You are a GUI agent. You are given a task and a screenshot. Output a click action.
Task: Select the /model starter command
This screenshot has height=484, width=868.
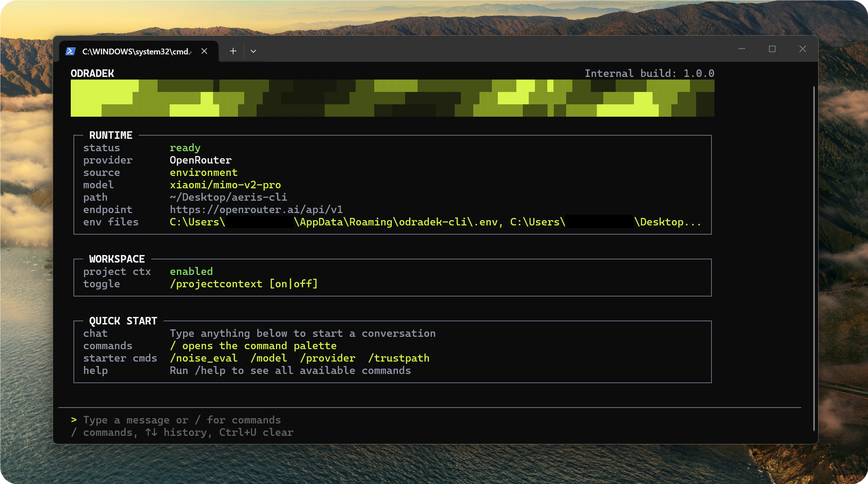[268, 358]
